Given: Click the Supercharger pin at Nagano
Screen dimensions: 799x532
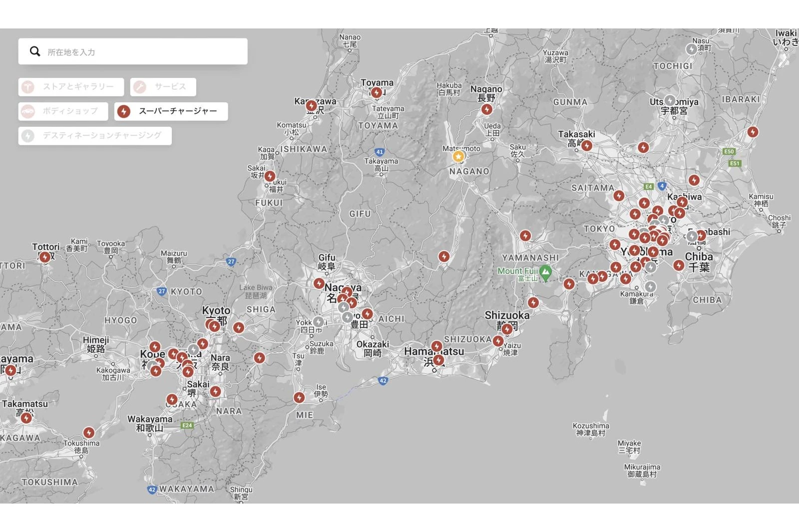Looking at the screenshot, I should click(x=487, y=109).
